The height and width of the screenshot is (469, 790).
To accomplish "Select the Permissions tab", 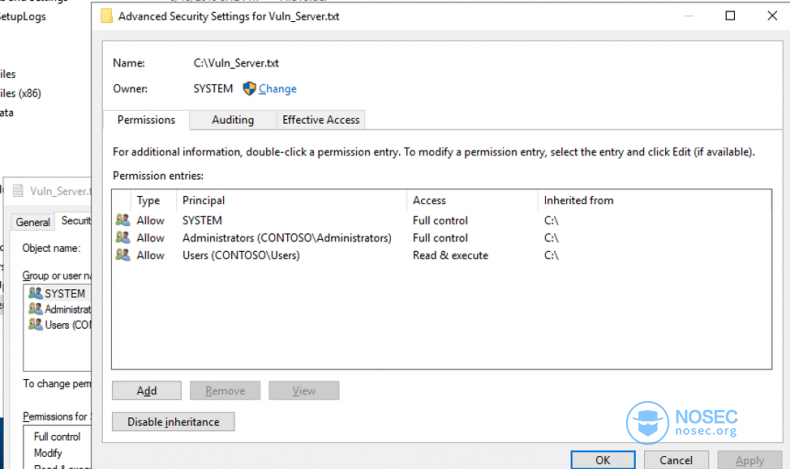I will [x=146, y=120].
